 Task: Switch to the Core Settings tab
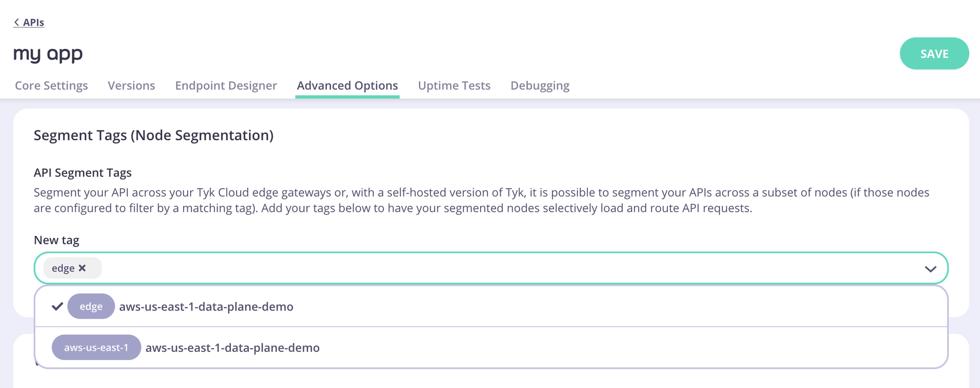click(x=51, y=85)
